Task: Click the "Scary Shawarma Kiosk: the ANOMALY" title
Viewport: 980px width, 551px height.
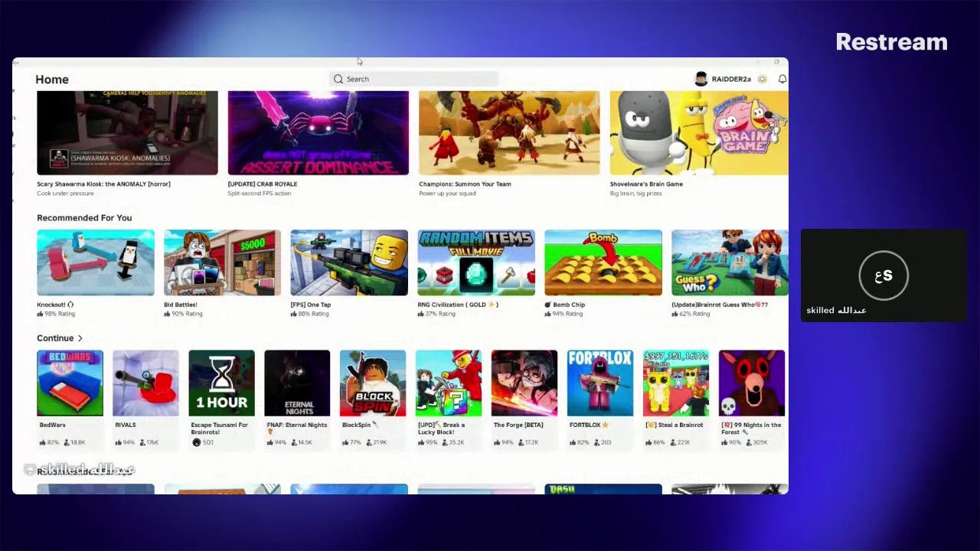Action: click(103, 184)
